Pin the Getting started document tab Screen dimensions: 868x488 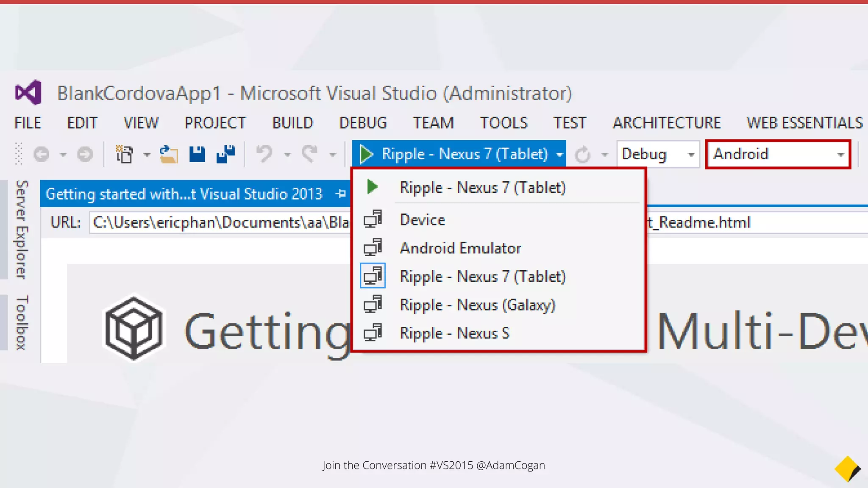pyautogui.click(x=340, y=194)
